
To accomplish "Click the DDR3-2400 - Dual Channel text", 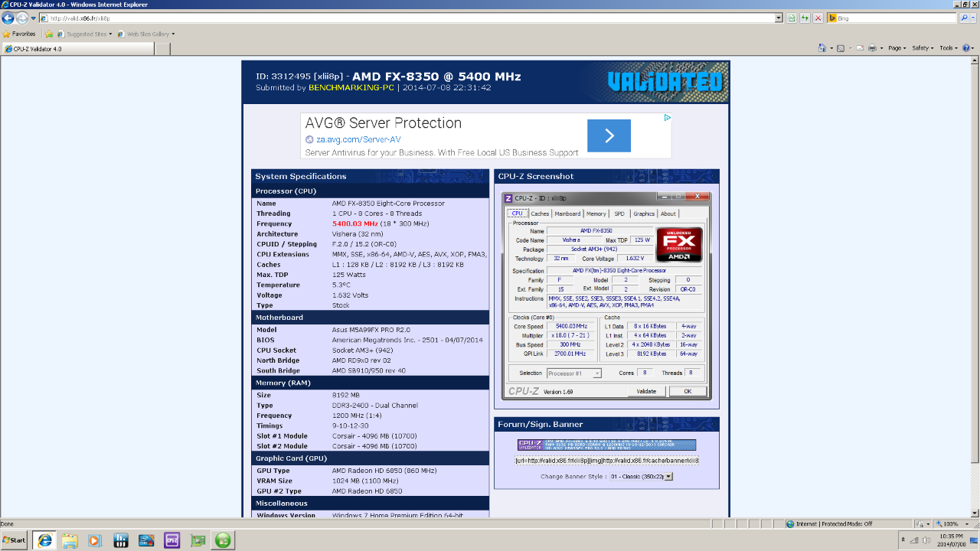I will tap(375, 406).
